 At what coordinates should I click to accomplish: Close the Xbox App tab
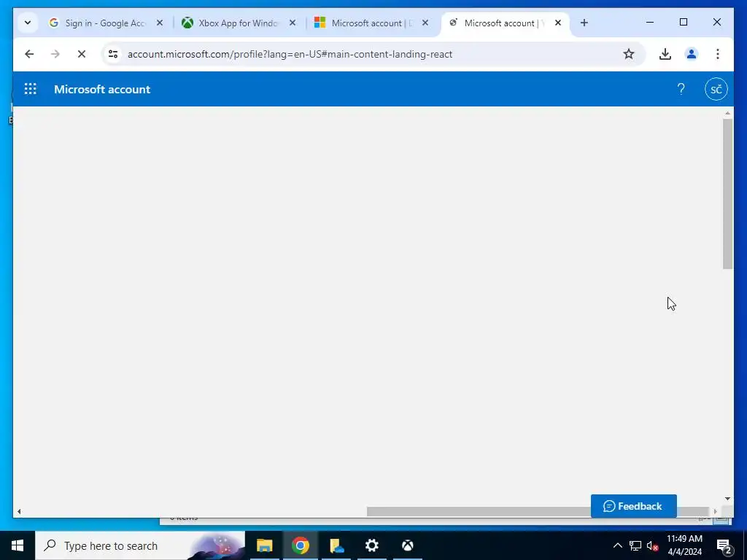click(x=293, y=23)
